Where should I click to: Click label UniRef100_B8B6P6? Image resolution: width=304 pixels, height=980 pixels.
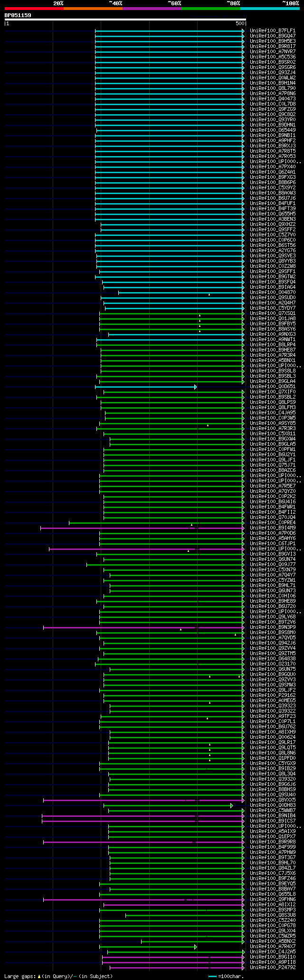273,183
